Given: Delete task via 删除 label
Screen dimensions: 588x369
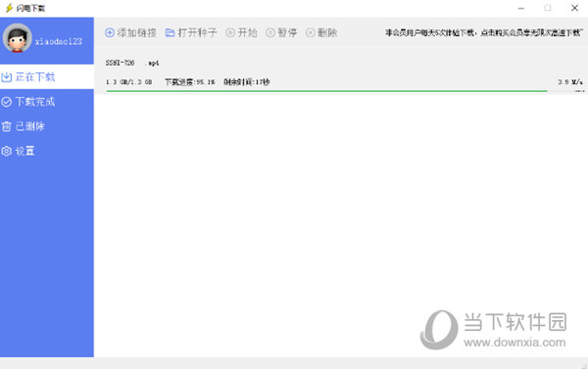Looking at the screenshot, I should tap(327, 32).
